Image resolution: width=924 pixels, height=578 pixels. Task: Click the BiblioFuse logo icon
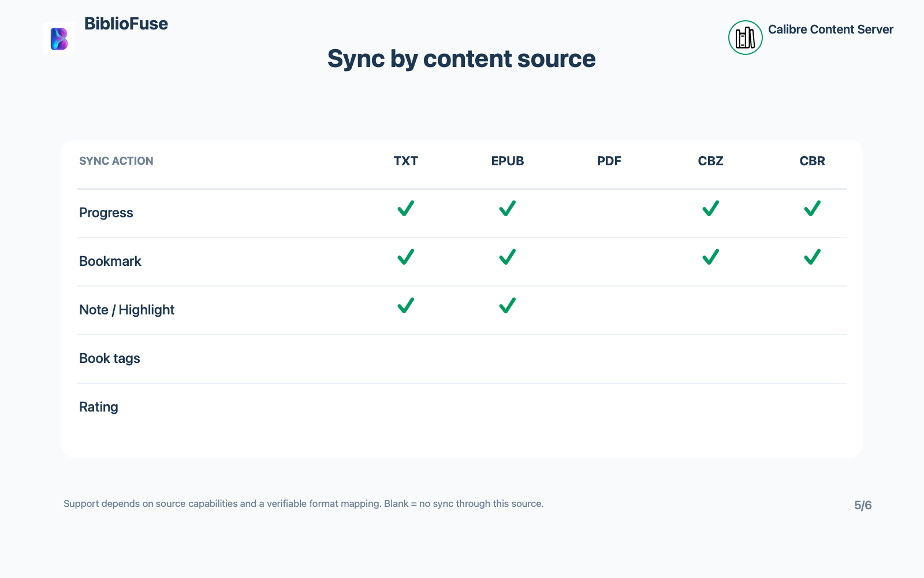(x=59, y=38)
